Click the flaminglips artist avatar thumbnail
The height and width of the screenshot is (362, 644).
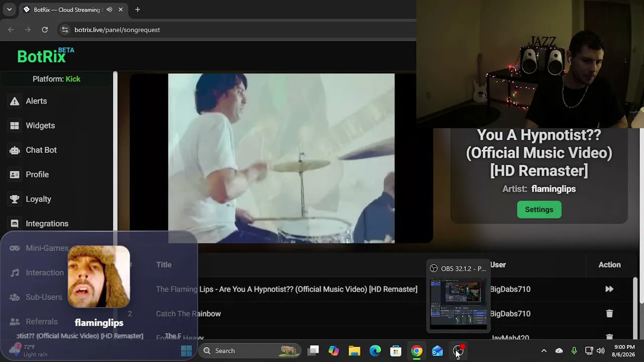click(99, 277)
